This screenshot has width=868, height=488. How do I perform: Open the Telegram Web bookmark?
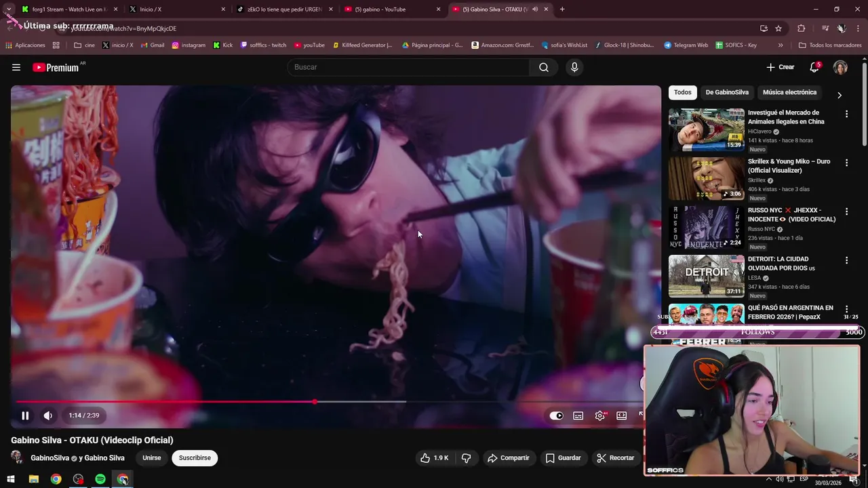point(686,45)
